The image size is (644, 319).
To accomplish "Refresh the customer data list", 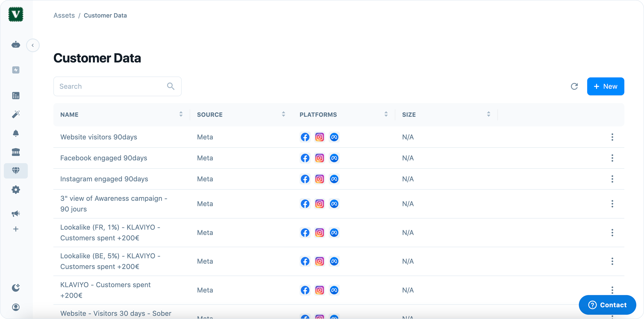I will point(574,86).
